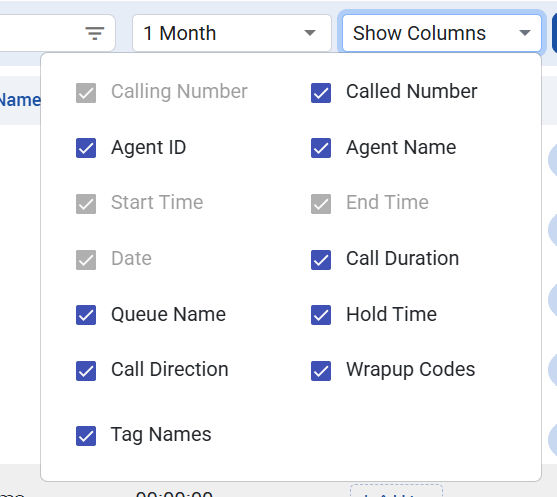Uncheck the Call Duration checkbox
The height and width of the screenshot is (497, 557).
[x=321, y=260]
